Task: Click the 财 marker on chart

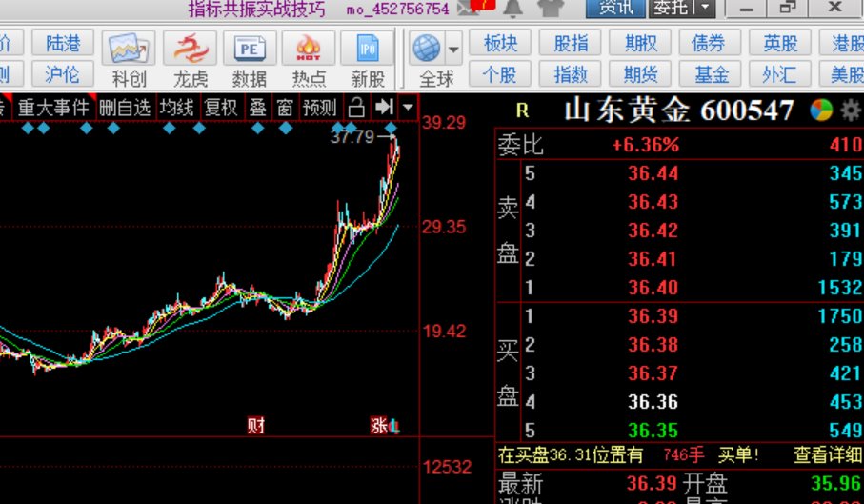Action: (255, 425)
